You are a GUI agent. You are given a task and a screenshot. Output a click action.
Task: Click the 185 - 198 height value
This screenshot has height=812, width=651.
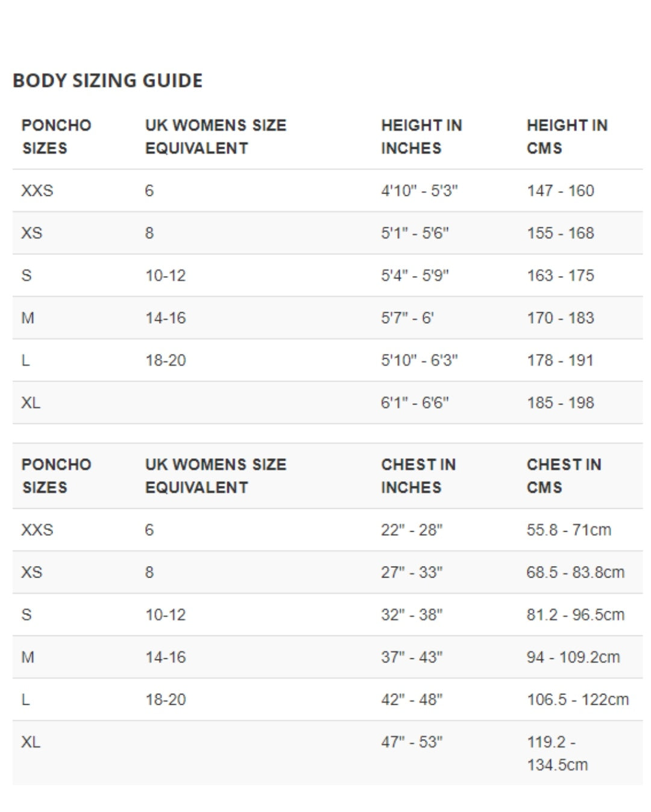561,403
